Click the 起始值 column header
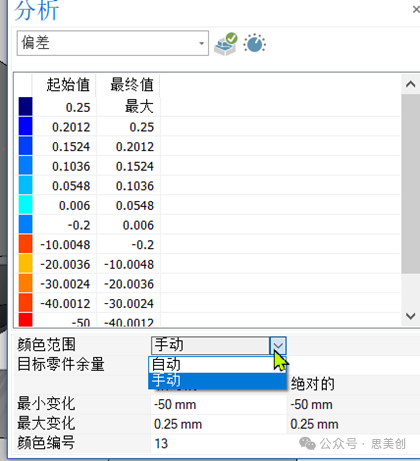 point(64,85)
